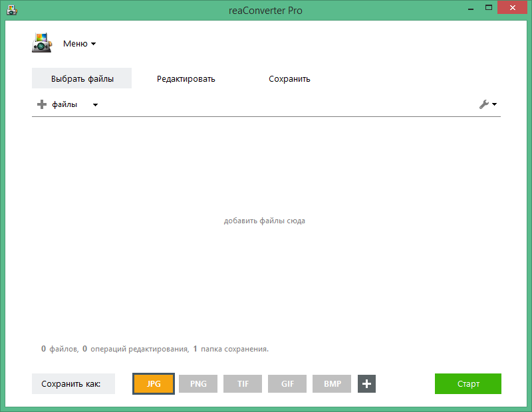Open the wrench settings icon
This screenshot has height=412, width=532.
coord(485,104)
